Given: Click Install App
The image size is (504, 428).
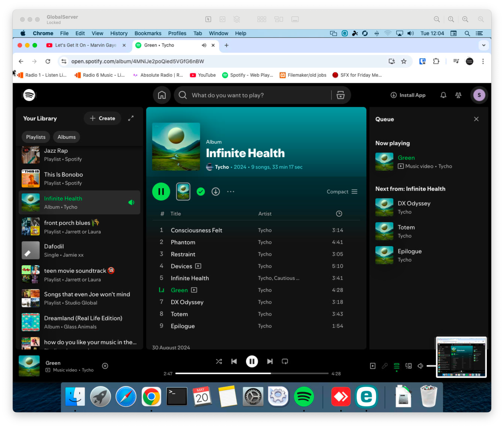Looking at the screenshot, I should [408, 95].
